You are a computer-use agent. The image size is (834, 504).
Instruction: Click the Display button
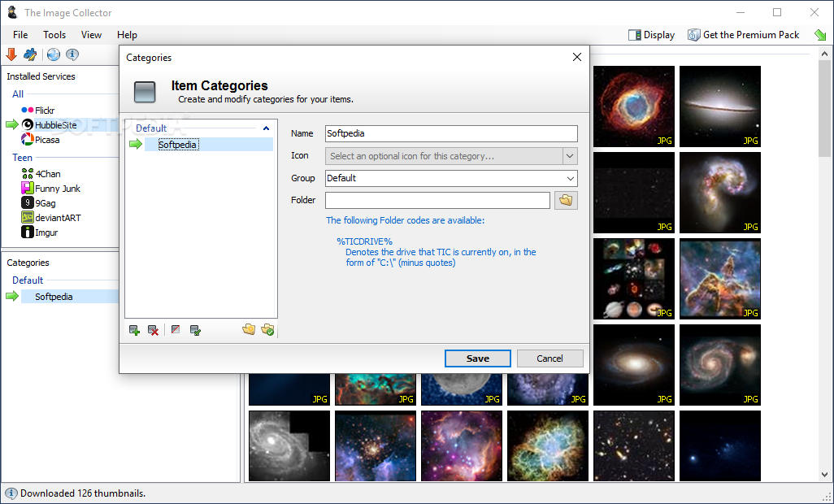652,35
